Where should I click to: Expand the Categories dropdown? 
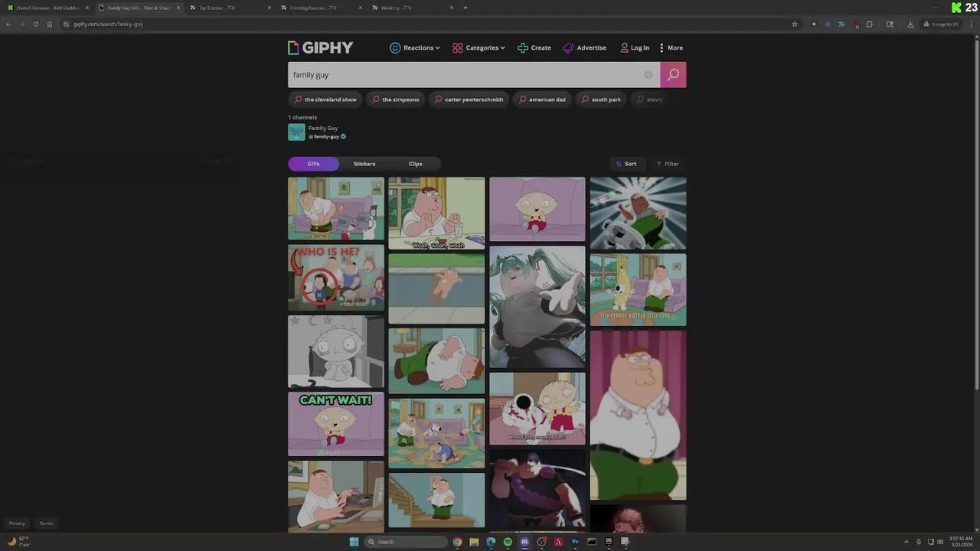(x=479, y=47)
